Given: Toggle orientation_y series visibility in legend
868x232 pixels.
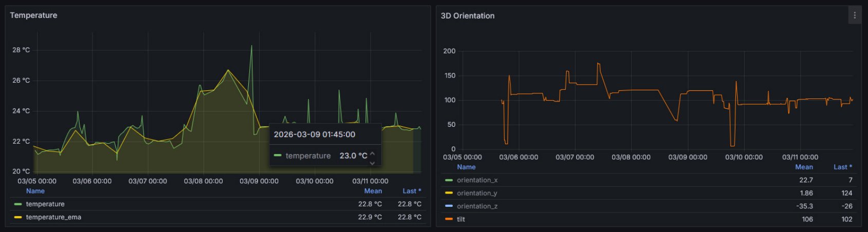Looking at the screenshot, I should pos(477,194).
